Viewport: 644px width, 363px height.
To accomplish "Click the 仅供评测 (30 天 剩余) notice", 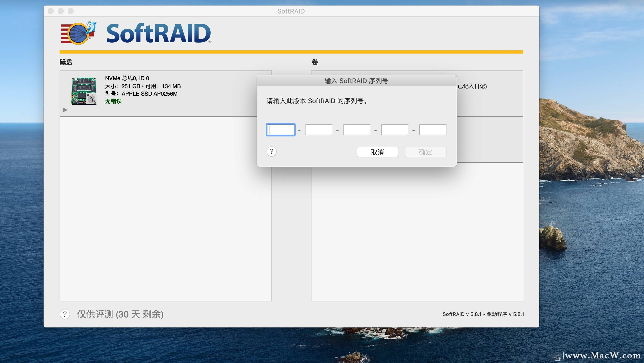I will tap(120, 314).
